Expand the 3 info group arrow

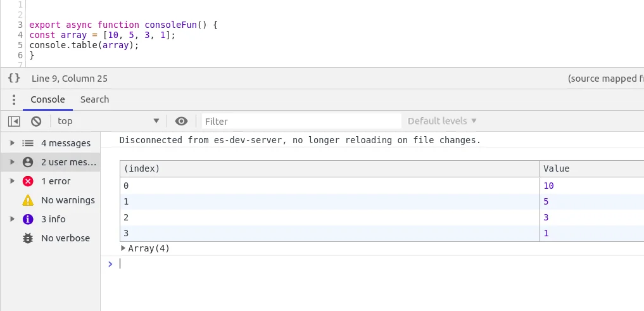[12, 219]
